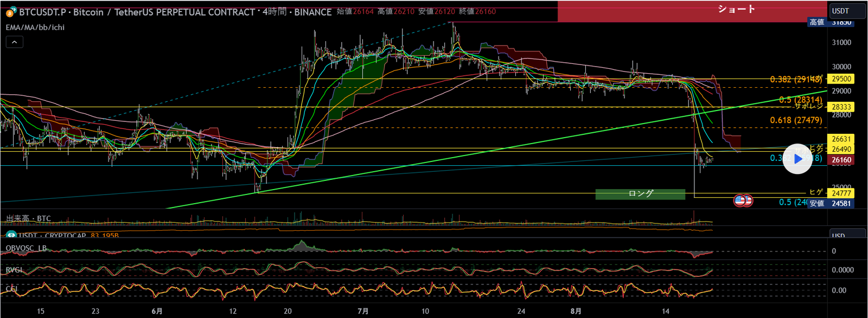Viewport: 868px width, 318px height.
Task: Click the current price 26160 red label
Action: pos(841,160)
